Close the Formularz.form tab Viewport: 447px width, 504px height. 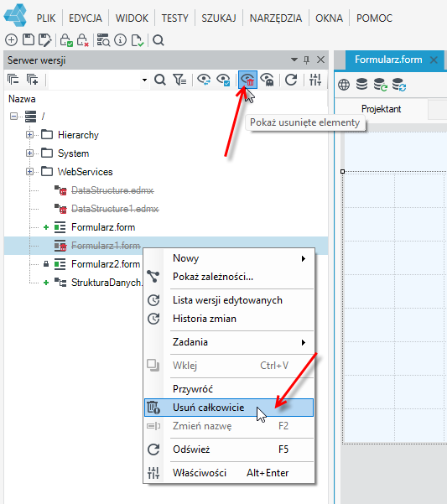pyautogui.click(x=434, y=60)
